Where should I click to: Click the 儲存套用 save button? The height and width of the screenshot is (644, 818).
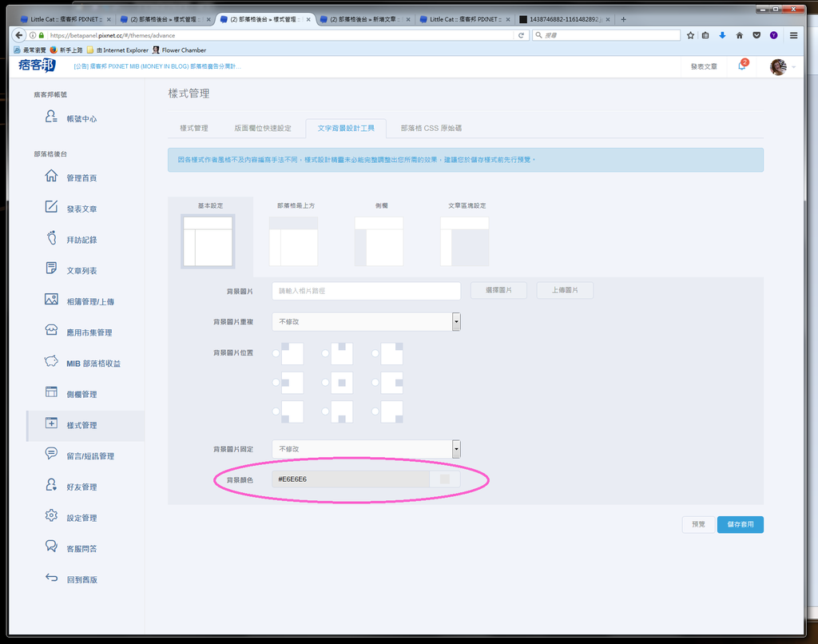click(x=740, y=524)
